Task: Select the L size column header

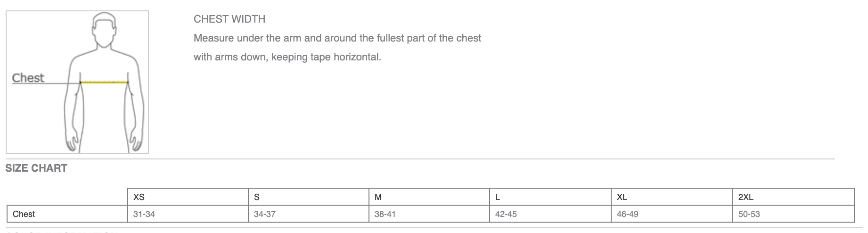Action: click(550, 197)
